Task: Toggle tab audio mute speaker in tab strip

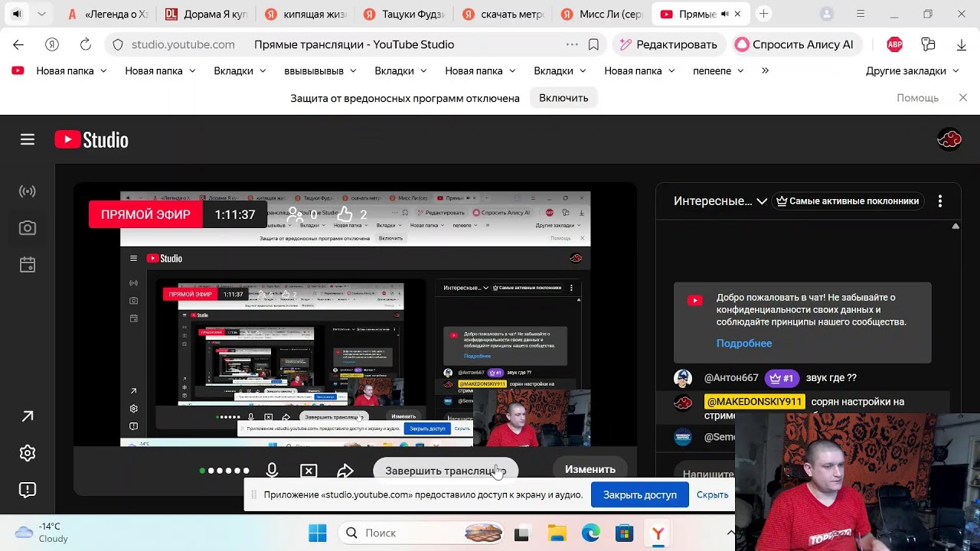Action: point(724,14)
